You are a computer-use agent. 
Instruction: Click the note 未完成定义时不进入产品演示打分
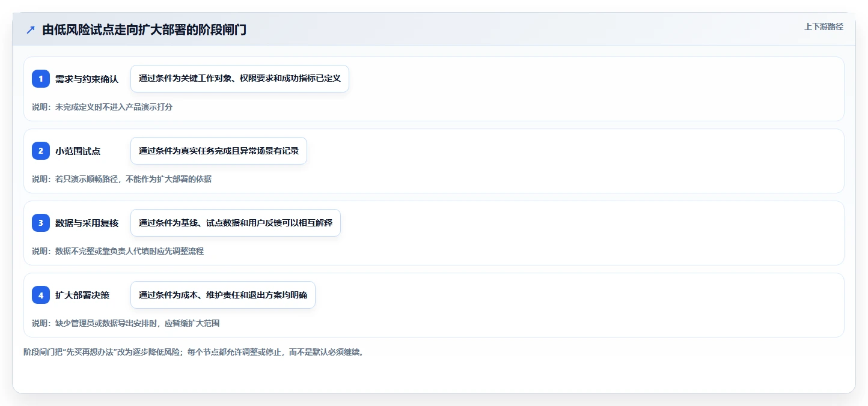102,107
